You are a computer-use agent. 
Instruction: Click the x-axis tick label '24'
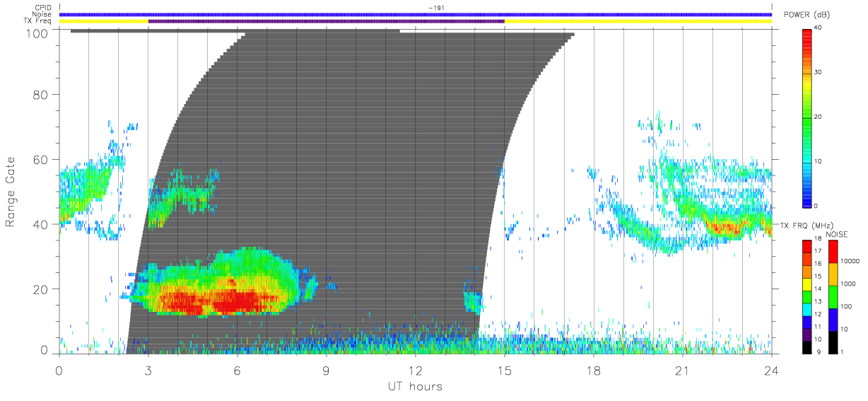pos(772,370)
